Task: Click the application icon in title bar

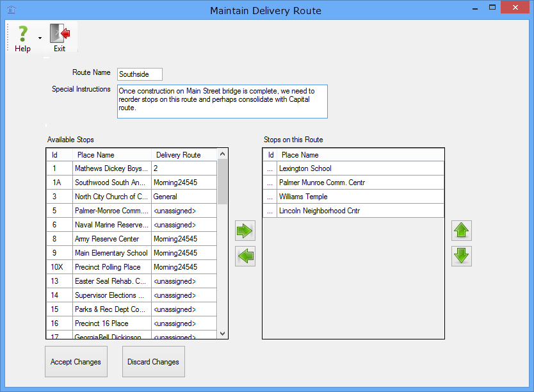Action: click(12, 10)
